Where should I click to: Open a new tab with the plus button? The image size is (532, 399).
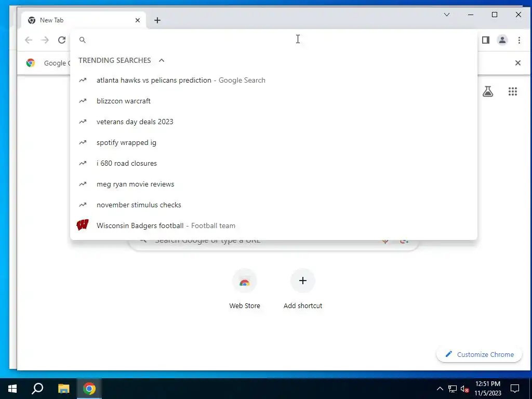tap(157, 20)
